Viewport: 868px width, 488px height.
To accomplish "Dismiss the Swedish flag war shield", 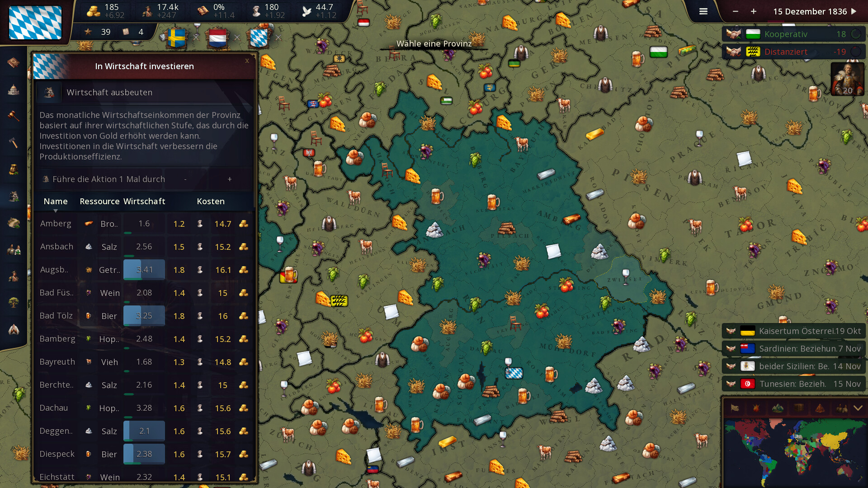I will tap(196, 38).
